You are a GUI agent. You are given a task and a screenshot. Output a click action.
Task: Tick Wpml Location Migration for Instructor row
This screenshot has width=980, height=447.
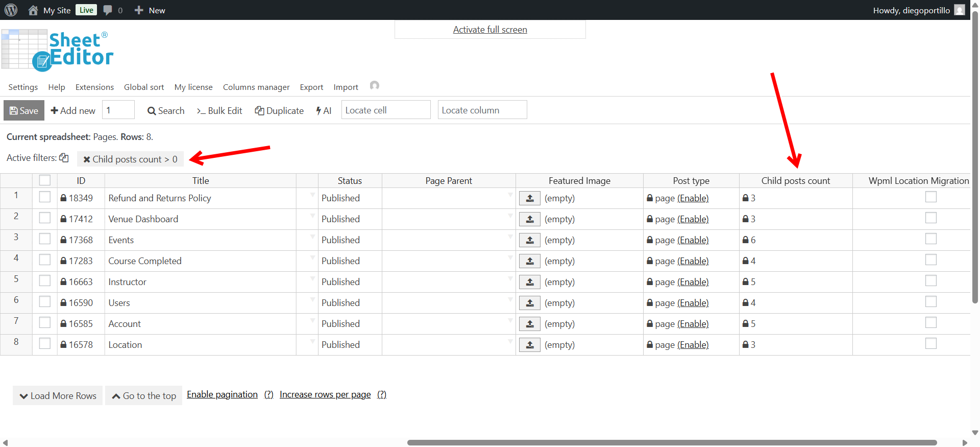point(931,281)
